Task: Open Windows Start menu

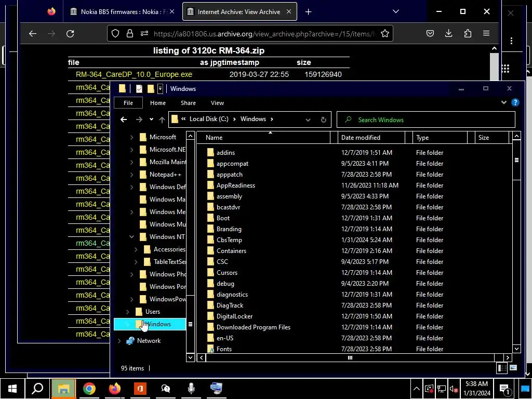Action: [12, 389]
